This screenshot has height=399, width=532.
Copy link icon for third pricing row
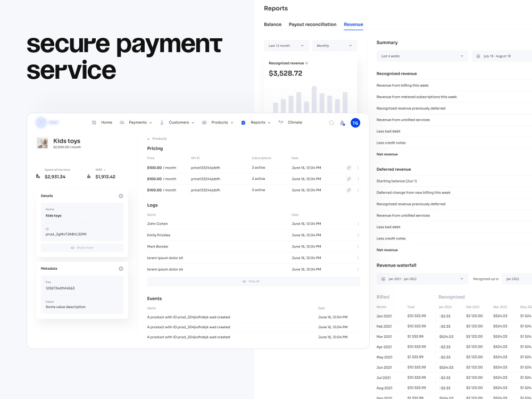pos(348,190)
